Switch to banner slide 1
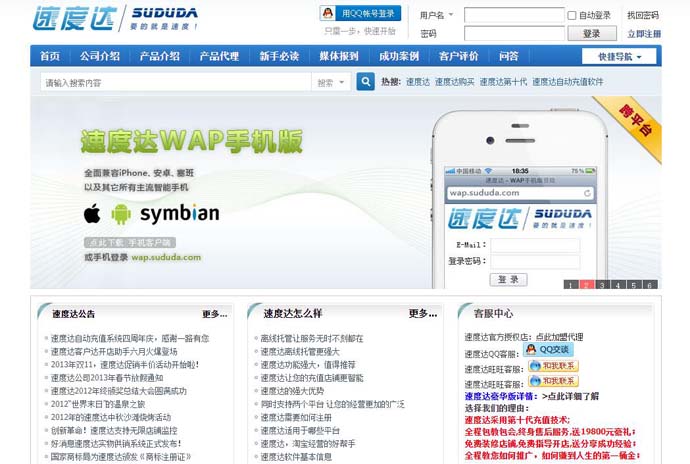Screen dimensions: 690x464 [x=569, y=285]
